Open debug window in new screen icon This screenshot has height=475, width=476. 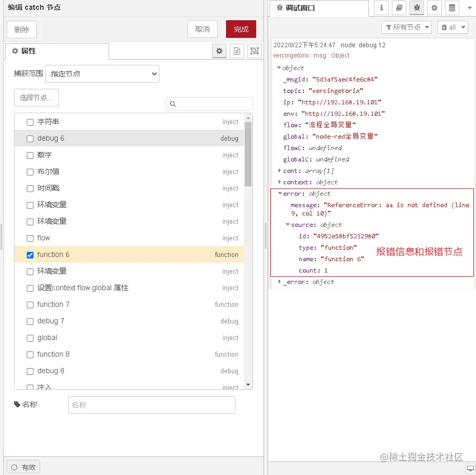coord(470,468)
